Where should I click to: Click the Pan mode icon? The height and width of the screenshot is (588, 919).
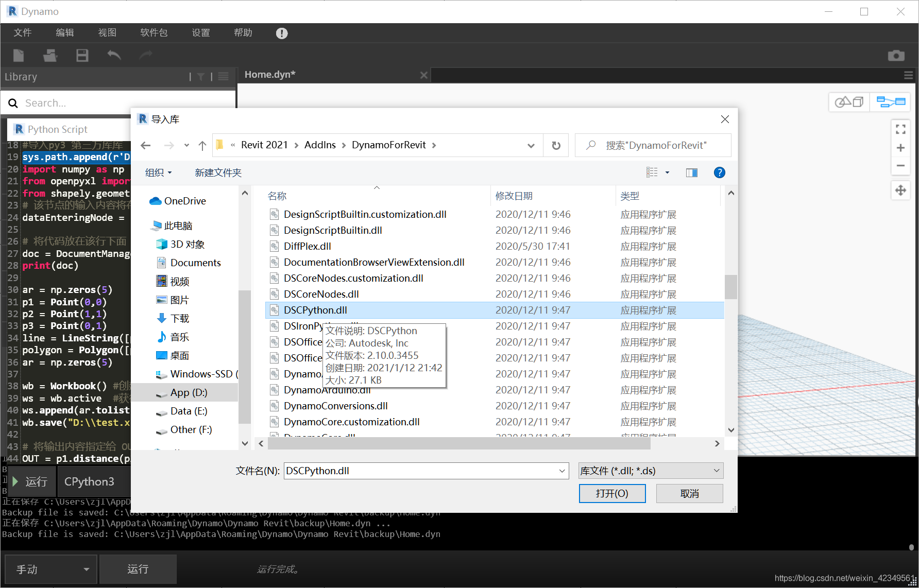tap(900, 191)
